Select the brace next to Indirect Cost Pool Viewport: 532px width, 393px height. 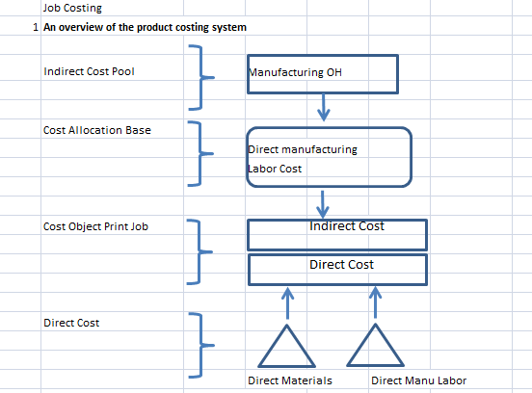pyautogui.click(x=201, y=78)
